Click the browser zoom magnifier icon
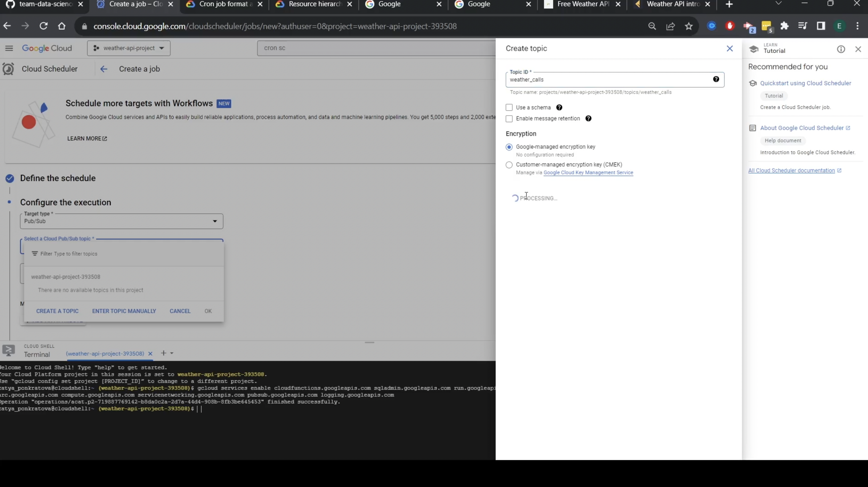 [x=652, y=26]
